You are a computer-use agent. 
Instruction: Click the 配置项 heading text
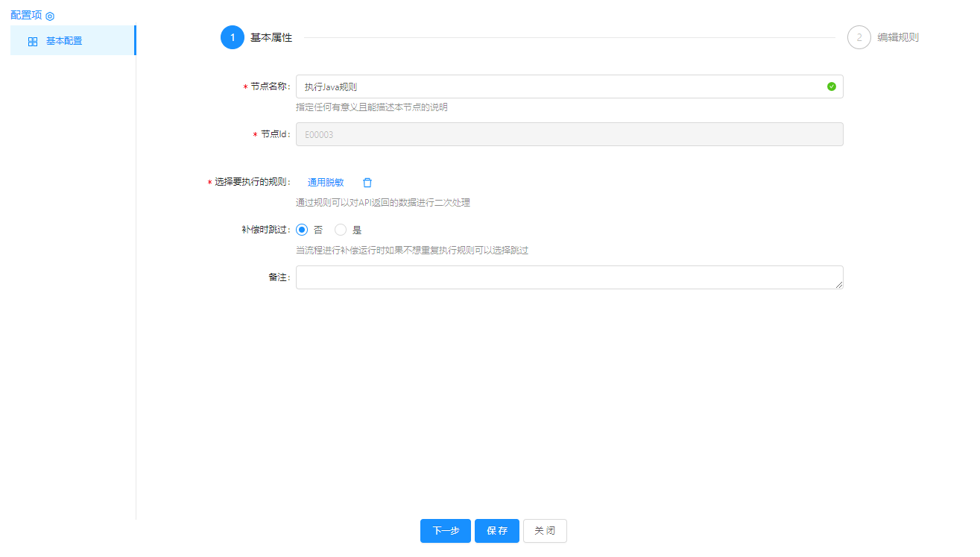(26, 15)
